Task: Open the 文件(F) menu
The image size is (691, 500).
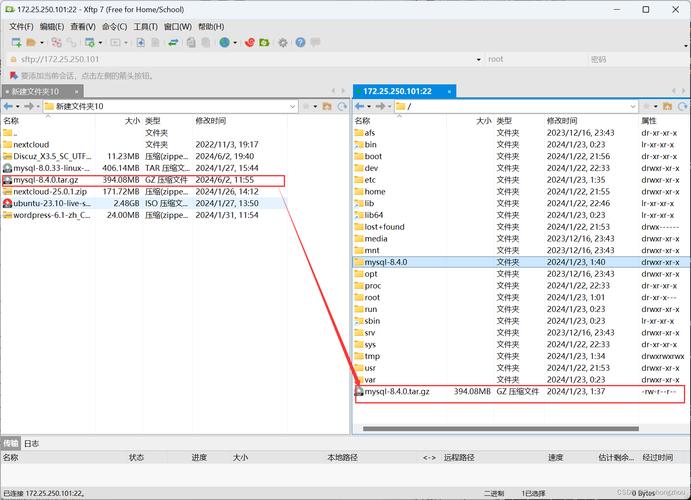Action: click(21, 26)
